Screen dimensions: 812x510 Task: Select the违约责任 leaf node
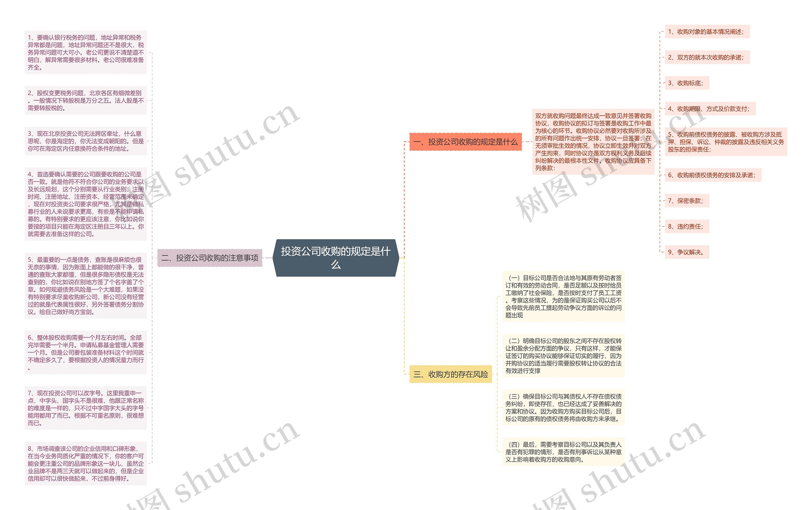click(686, 226)
